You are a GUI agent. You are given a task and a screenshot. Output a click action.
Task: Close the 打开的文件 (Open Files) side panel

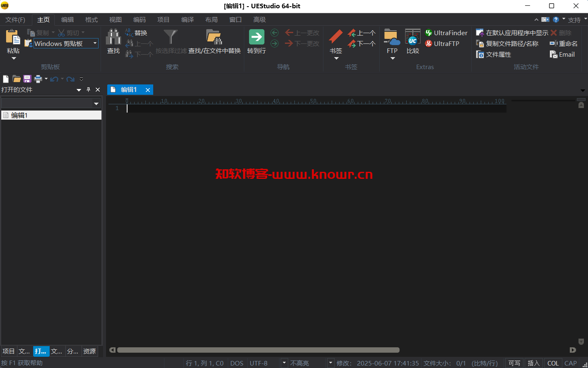98,89
